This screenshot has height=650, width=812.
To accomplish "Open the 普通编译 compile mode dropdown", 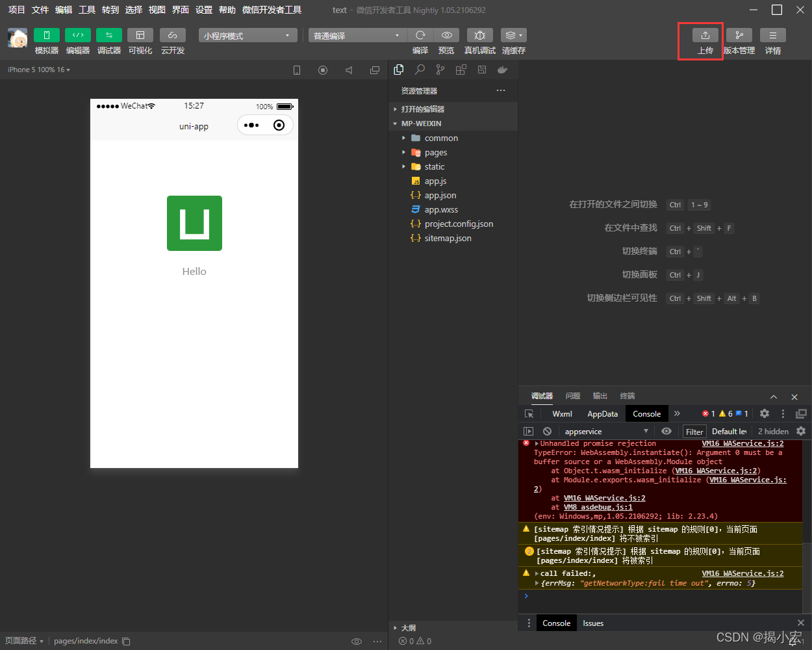I will click(357, 35).
